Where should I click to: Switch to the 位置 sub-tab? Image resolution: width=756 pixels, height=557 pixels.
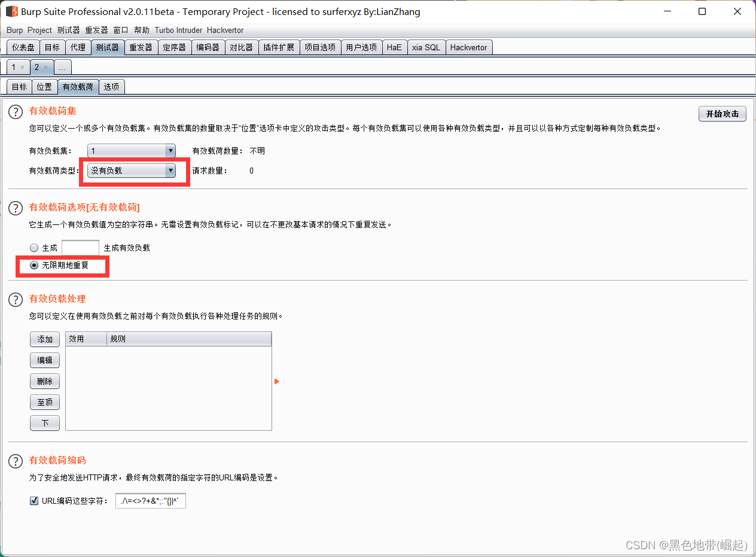coord(44,87)
